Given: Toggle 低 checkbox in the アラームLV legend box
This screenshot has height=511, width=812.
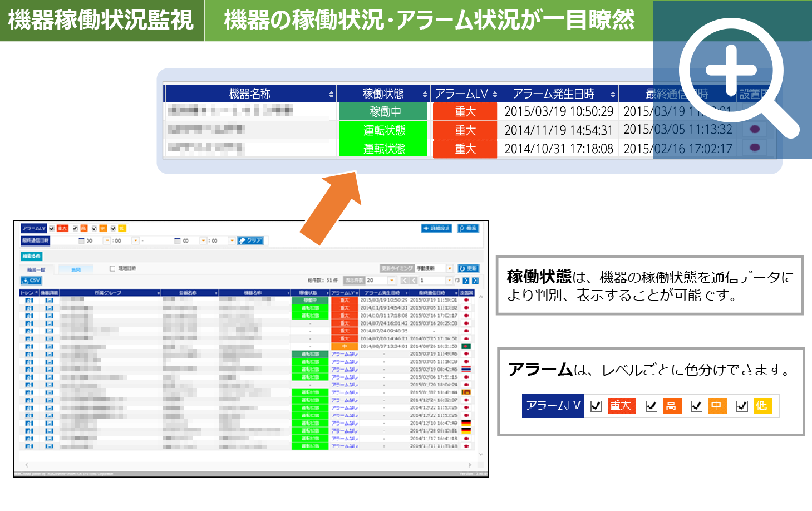Looking at the screenshot, I should point(742,406).
